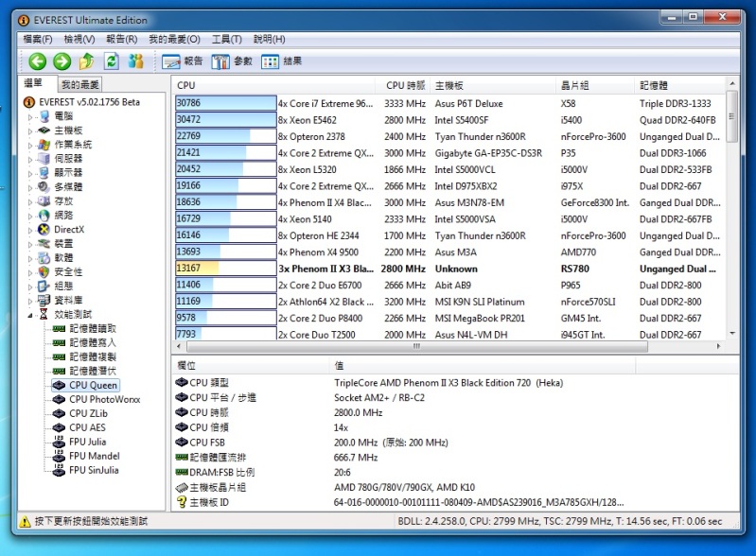Expand the 作業系統 tree node

[30, 145]
